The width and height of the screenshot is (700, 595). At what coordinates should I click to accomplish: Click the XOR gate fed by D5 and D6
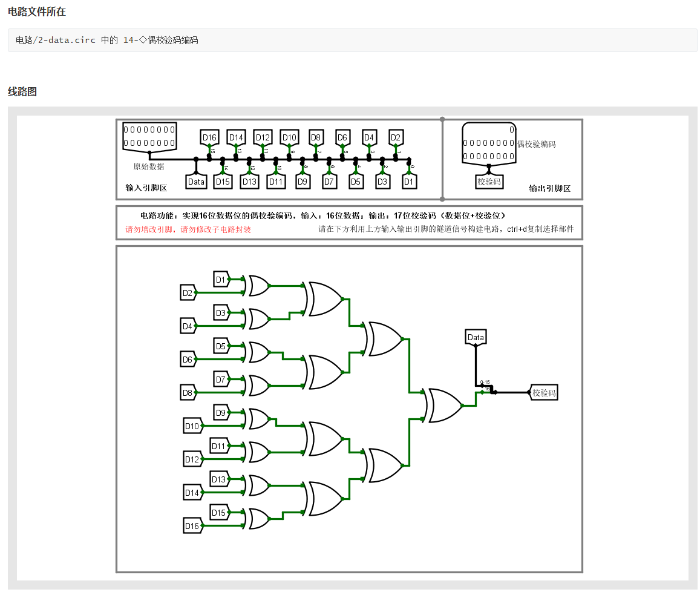click(258, 352)
